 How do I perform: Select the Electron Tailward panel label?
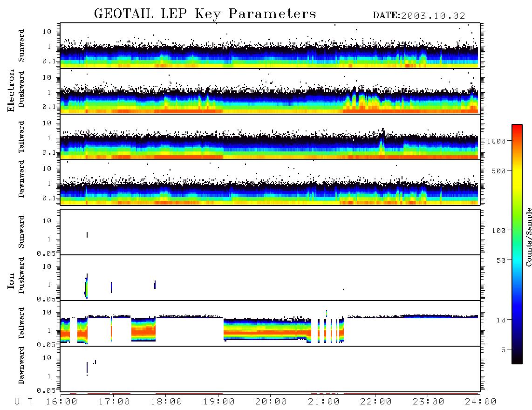click(x=21, y=137)
